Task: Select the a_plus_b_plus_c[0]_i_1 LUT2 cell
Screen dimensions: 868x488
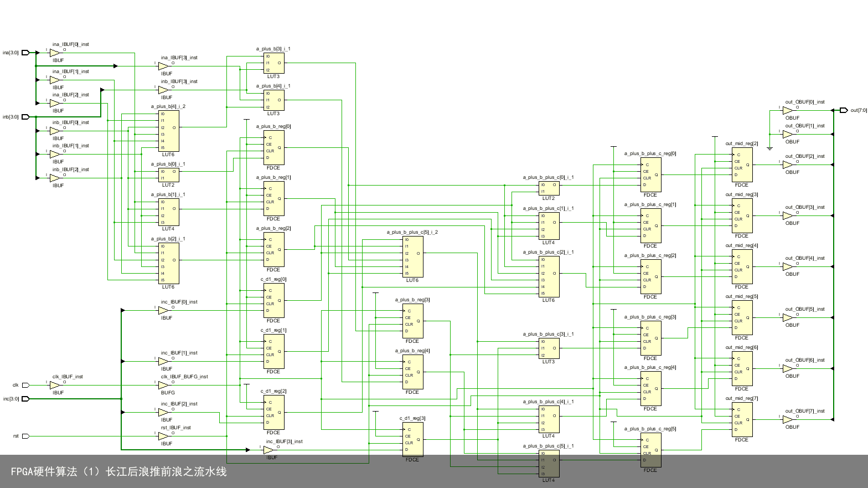Action: point(549,188)
